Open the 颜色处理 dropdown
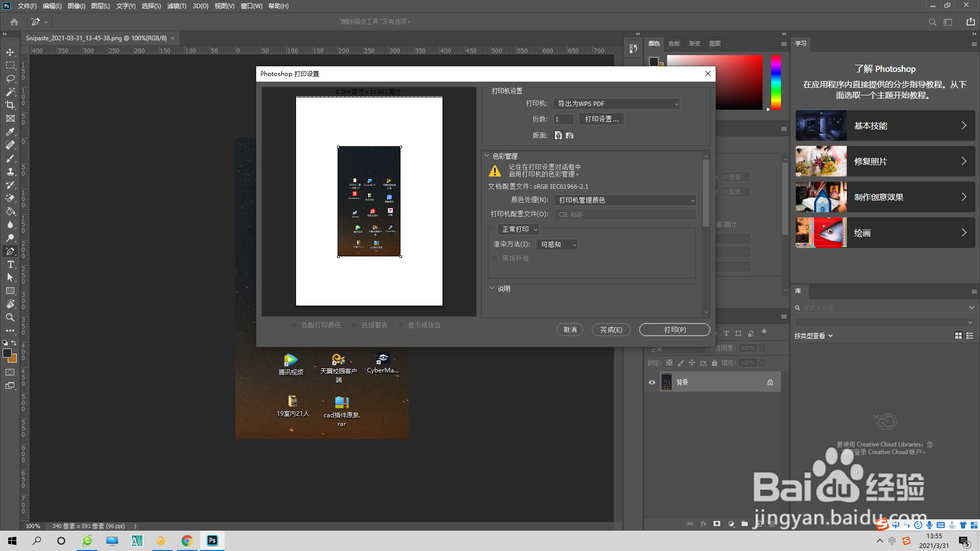This screenshot has height=551, width=980. [625, 200]
